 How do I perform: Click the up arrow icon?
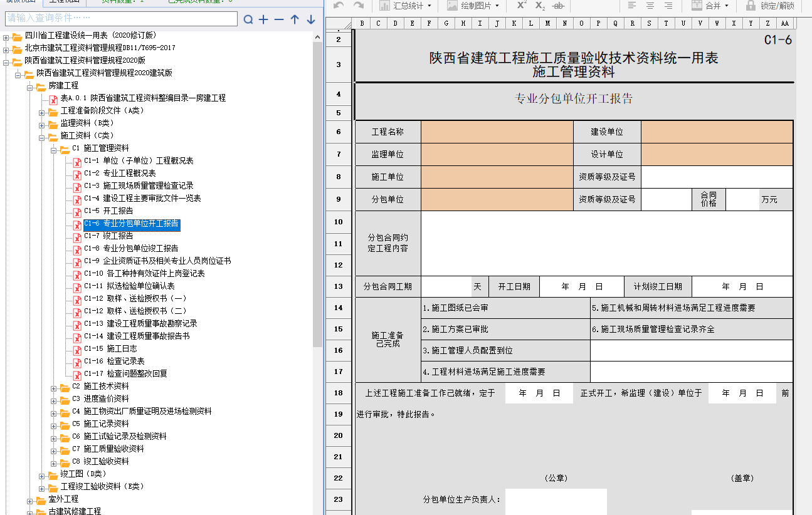click(295, 19)
